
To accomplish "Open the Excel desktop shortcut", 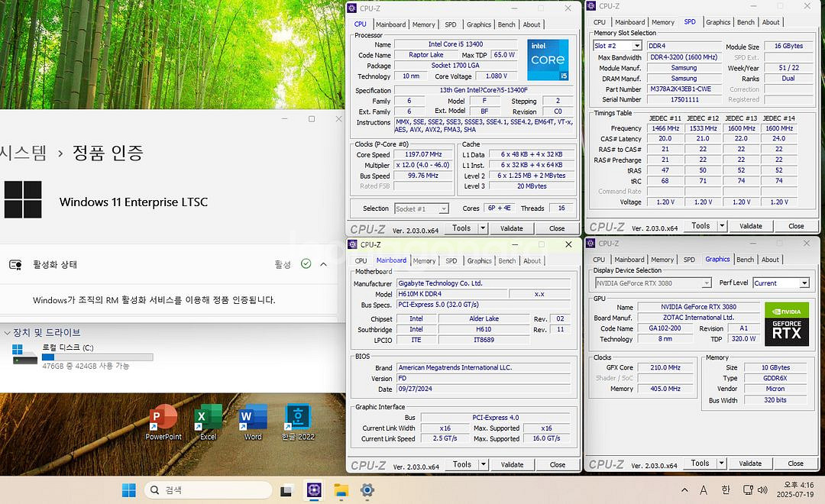I will click(x=208, y=422).
